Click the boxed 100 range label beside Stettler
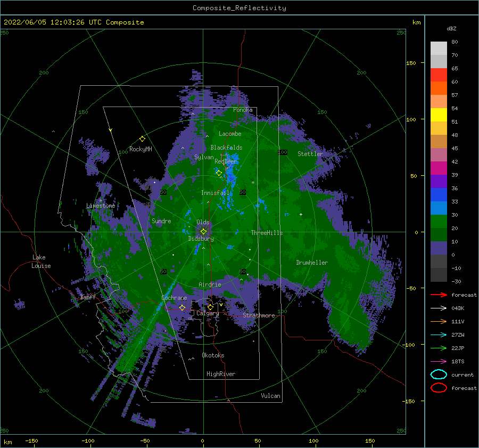The height and width of the screenshot is (448, 479). [x=283, y=152]
